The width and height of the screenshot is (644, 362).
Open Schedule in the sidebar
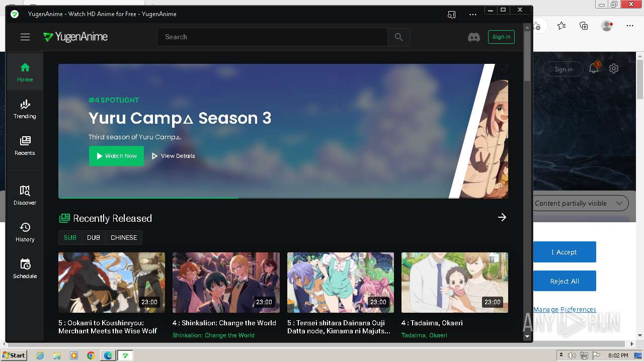pos(25,269)
